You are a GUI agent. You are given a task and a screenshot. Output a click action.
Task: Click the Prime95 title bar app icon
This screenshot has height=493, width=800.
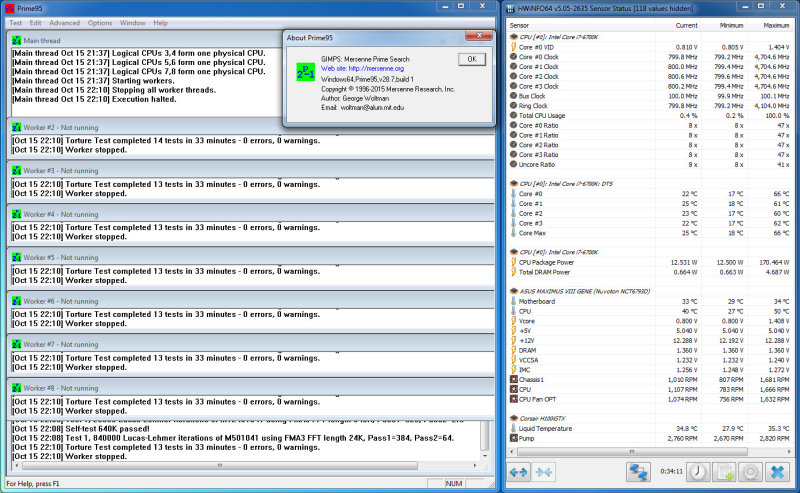9,8
